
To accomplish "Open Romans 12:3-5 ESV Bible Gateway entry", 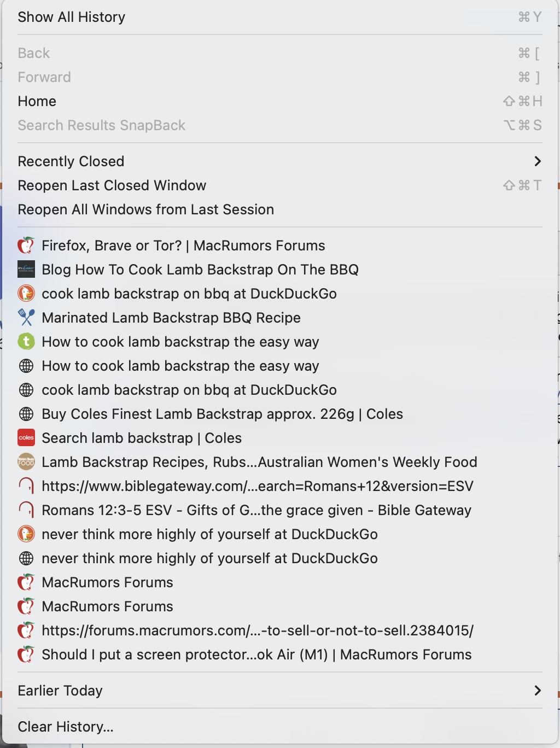I will point(280,510).
